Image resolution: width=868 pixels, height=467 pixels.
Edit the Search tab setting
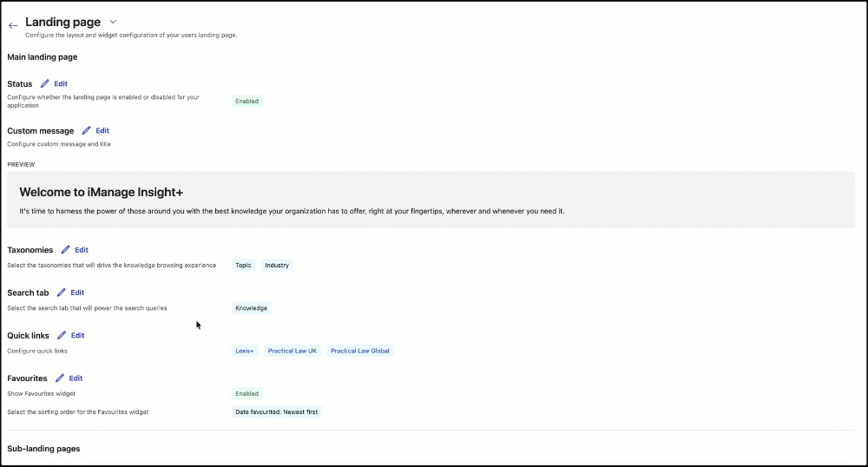pos(77,293)
